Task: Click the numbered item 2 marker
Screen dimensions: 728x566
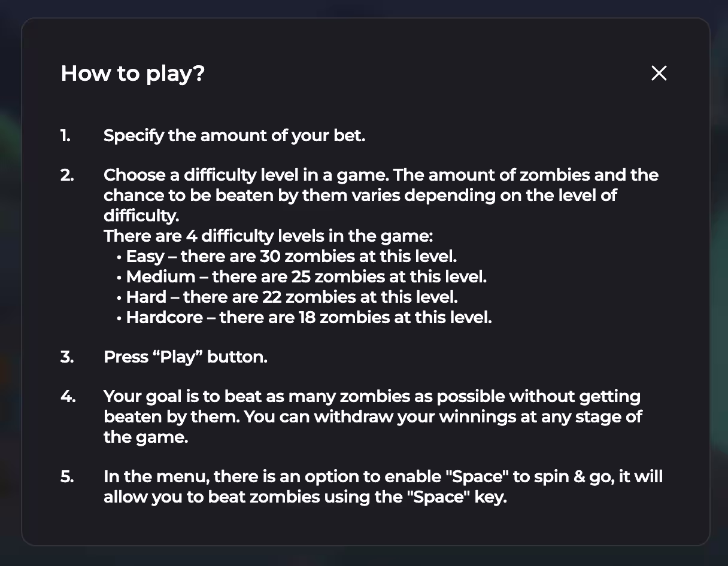Action: (66, 175)
